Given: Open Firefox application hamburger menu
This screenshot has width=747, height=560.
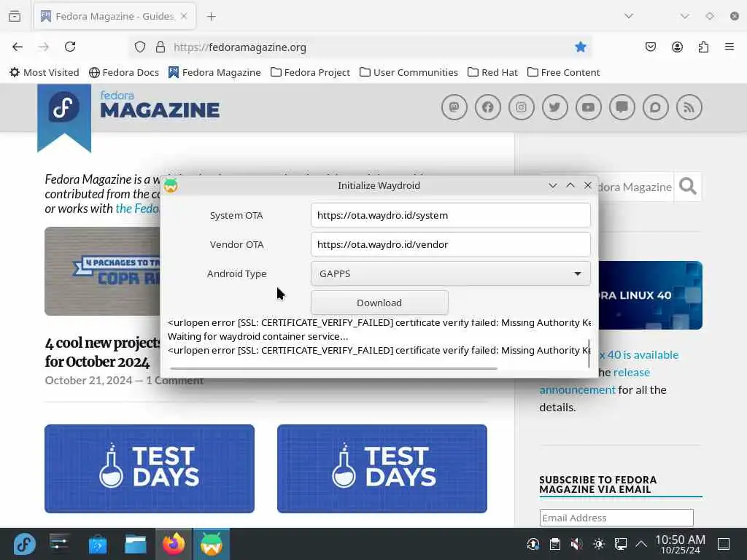Looking at the screenshot, I should coord(729,47).
